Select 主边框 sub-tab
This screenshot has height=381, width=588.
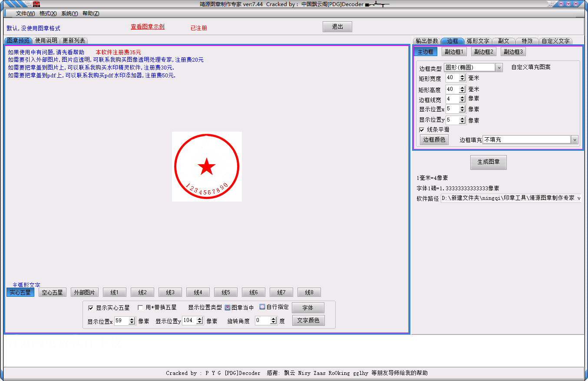pos(426,52)
